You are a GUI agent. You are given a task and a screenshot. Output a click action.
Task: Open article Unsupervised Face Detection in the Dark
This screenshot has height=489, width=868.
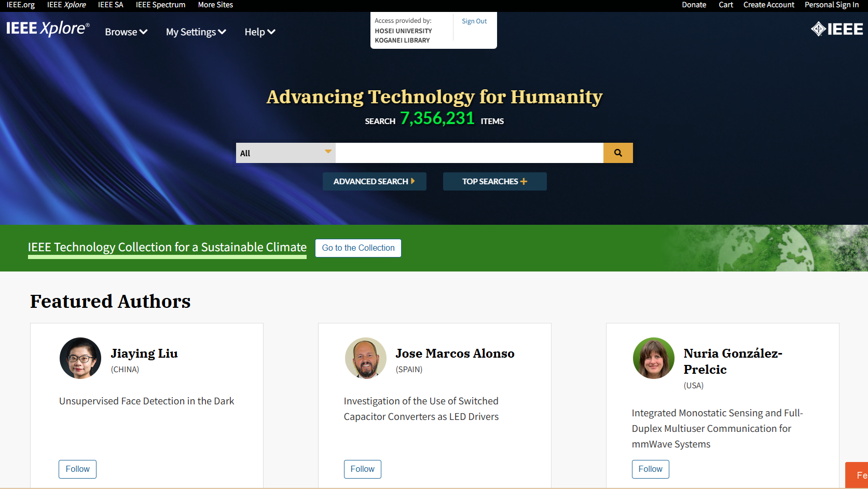coord(147,401)
